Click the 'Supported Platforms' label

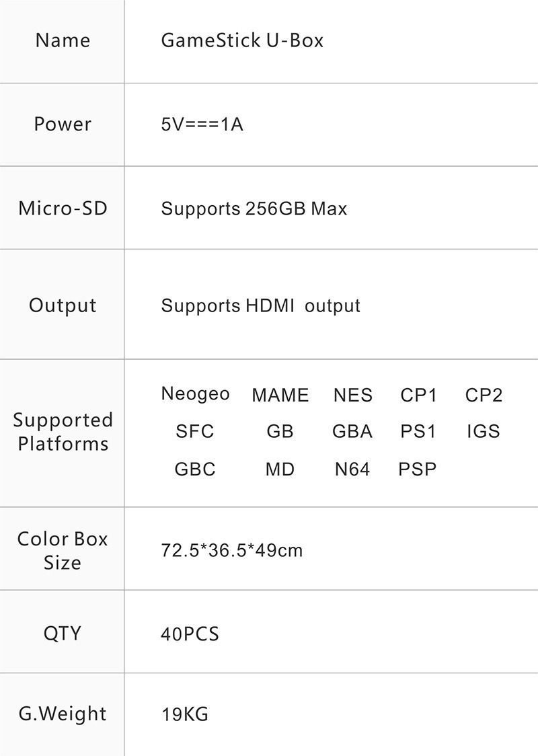point(63,432)
